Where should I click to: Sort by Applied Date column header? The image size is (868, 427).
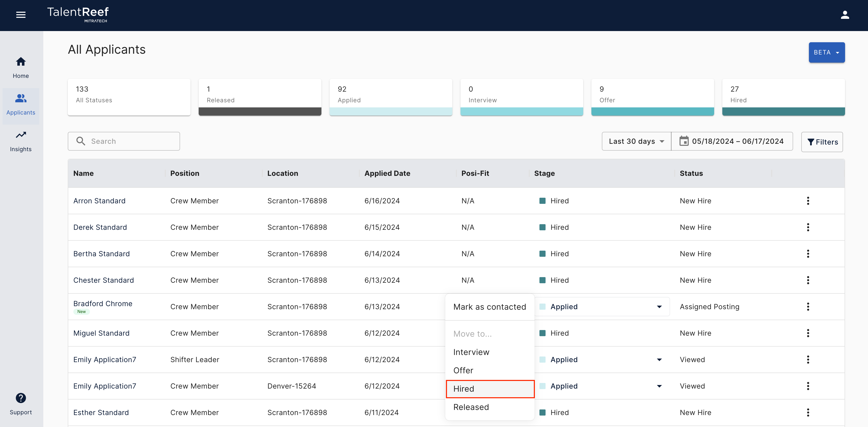[x=387, y=174]
